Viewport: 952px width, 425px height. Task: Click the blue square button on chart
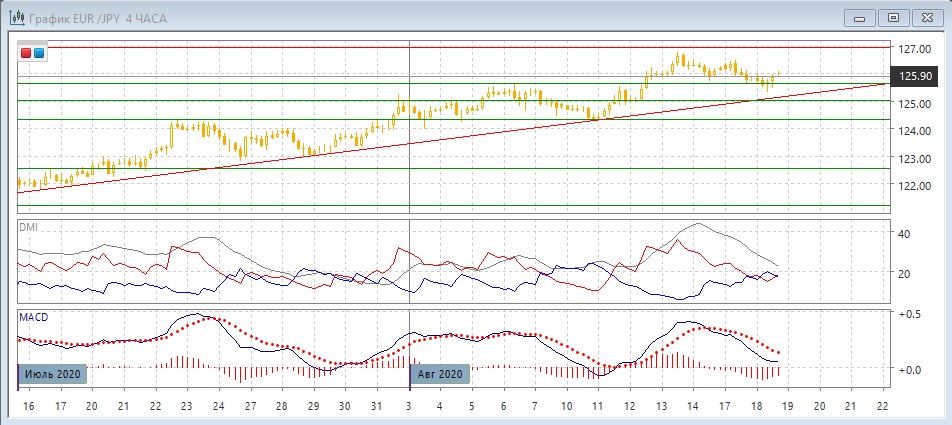point(39,53)
